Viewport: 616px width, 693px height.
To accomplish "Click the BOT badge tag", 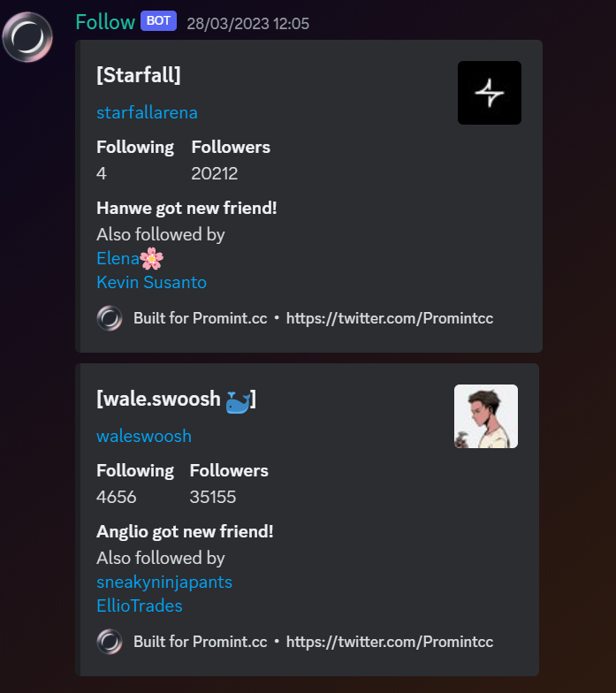I will click(x=159, y=21).
